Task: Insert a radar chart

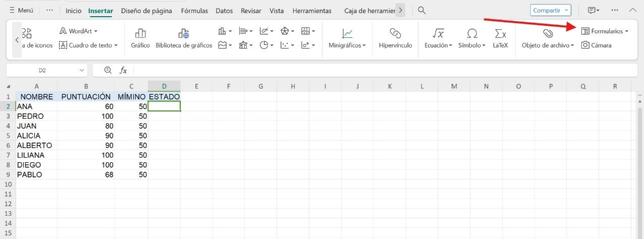Action: point(285,31)
